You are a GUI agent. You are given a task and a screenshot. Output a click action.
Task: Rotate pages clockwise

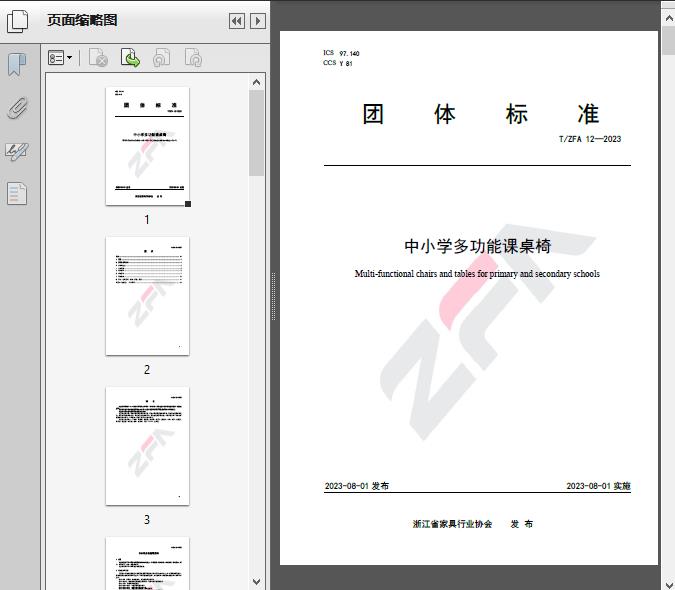click(193, 58)
